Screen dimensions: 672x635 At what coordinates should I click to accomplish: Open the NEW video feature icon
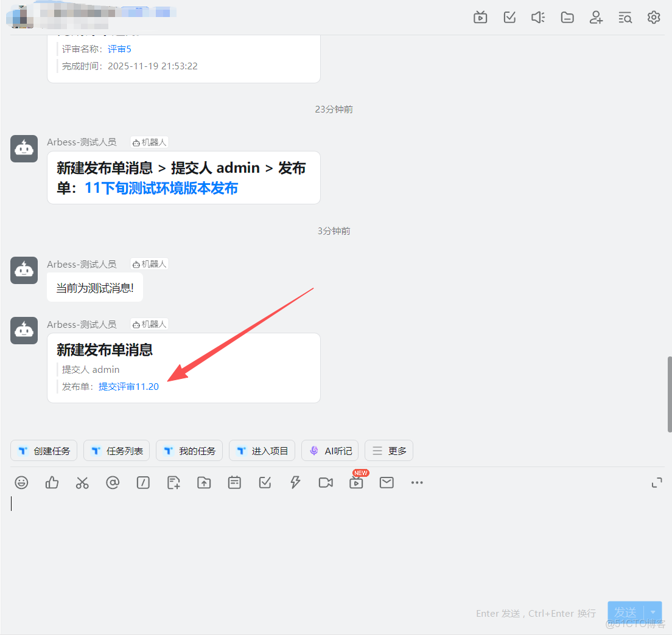point(356,482)
